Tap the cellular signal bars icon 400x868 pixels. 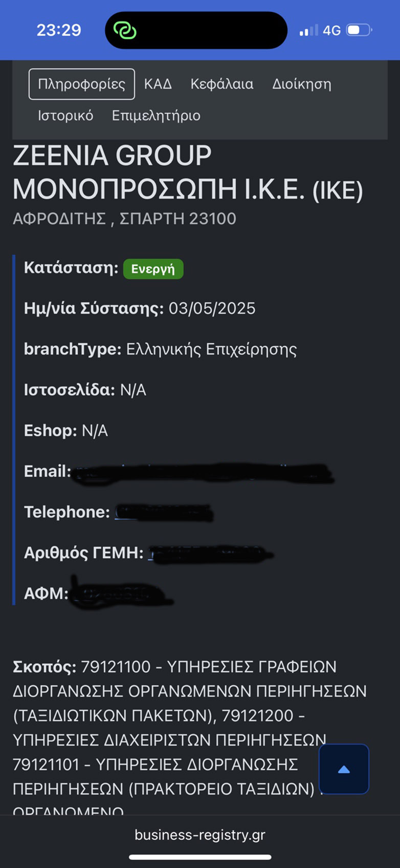[x=308, y=31]
